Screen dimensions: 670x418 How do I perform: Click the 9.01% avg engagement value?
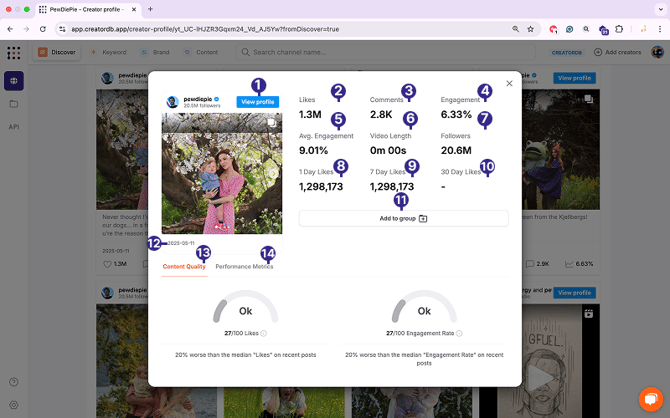click(x=313, y=150)
